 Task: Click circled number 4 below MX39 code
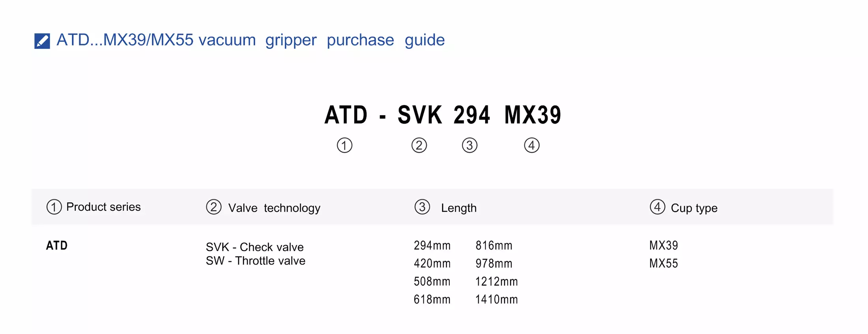(531, 145)
